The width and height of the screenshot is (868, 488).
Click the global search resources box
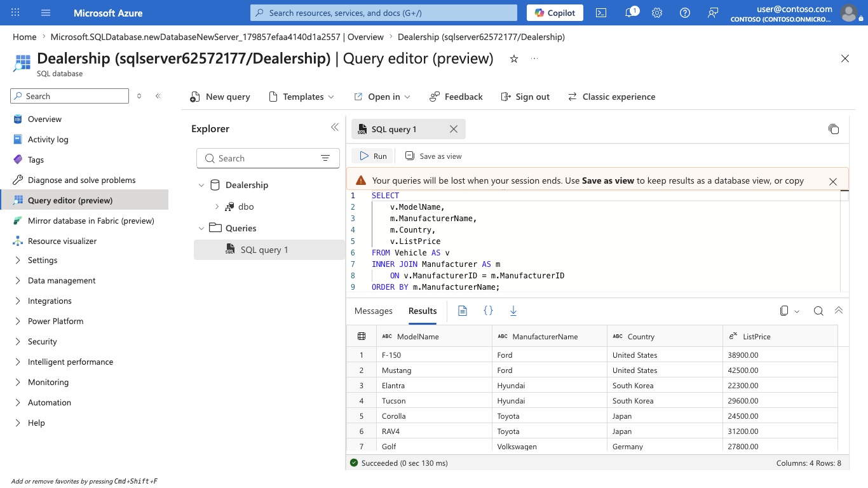tap(384, 13)
